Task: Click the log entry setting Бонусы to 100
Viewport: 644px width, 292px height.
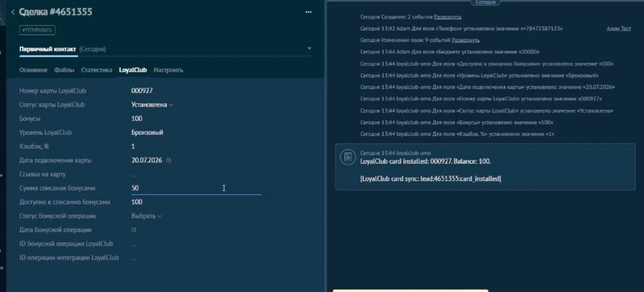Action: click(x=457, y=122)
